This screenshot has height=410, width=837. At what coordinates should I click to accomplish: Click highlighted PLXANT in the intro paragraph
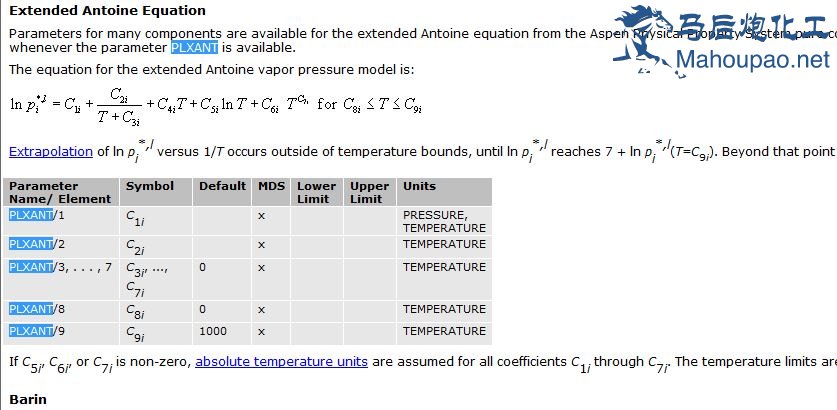tap(194, 47)
